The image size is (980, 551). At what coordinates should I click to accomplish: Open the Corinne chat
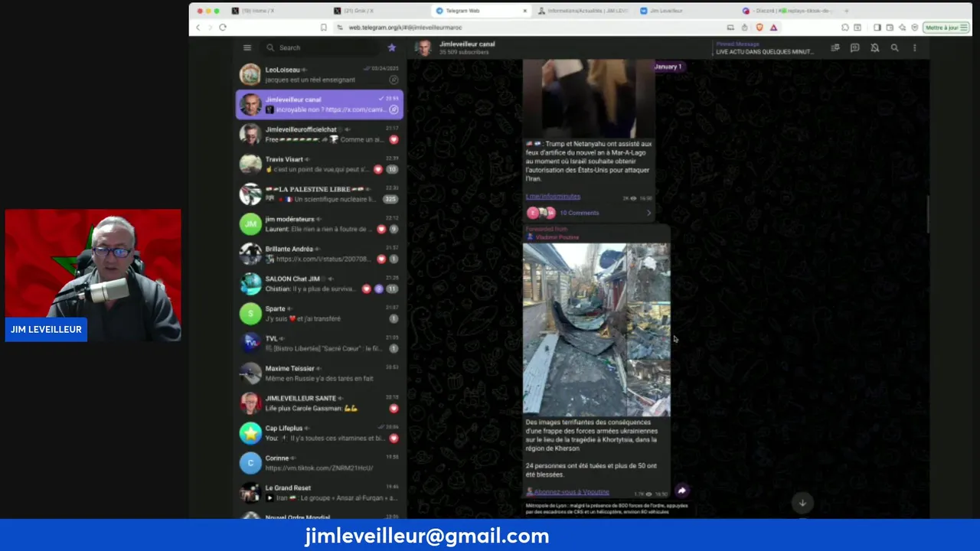319,462
